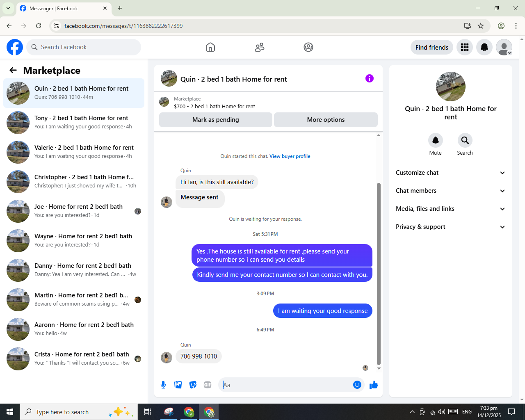The image size is (525, 420).
Task: Click the Mark as pending button
Action: 216,120
